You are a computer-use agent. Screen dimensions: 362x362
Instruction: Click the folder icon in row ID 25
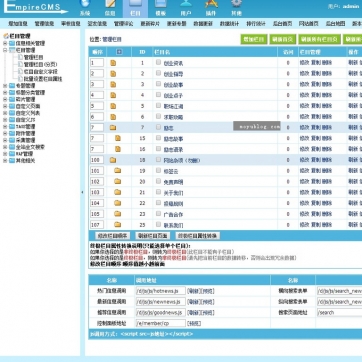click(x=117, y=225)
